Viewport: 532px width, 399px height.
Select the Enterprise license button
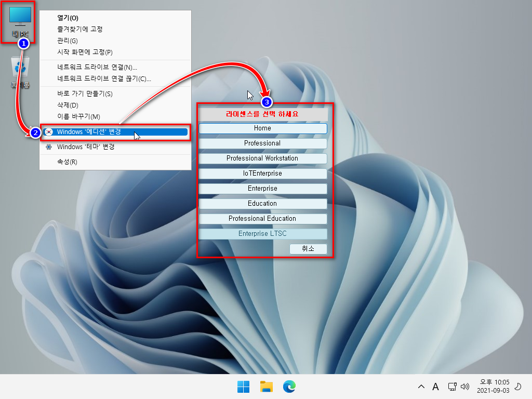point(262,188)
